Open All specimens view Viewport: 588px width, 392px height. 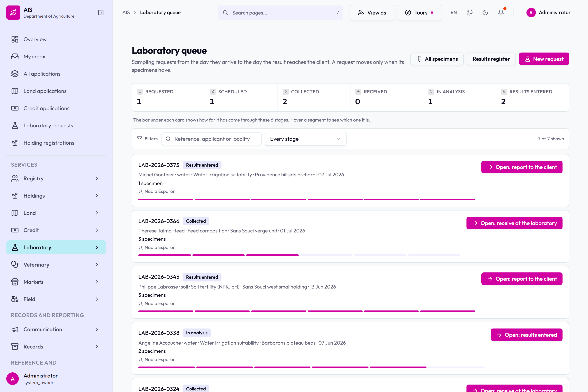coord(437,59)
